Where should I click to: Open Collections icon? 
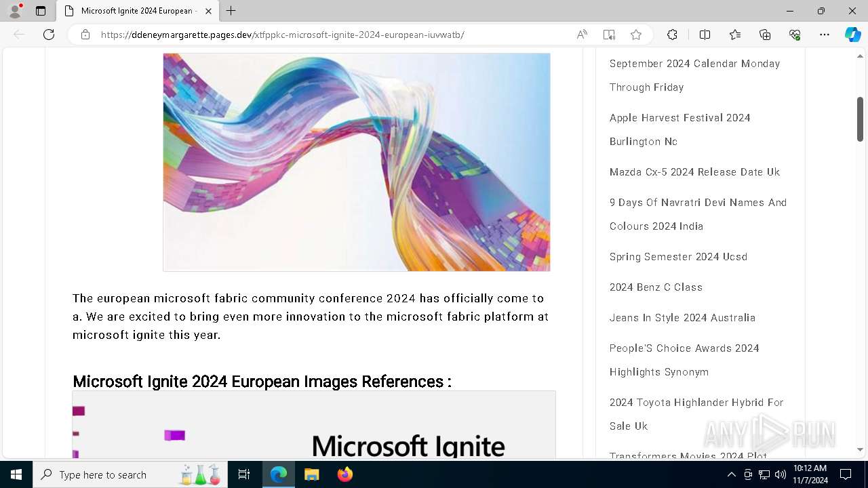click(765, 35)
